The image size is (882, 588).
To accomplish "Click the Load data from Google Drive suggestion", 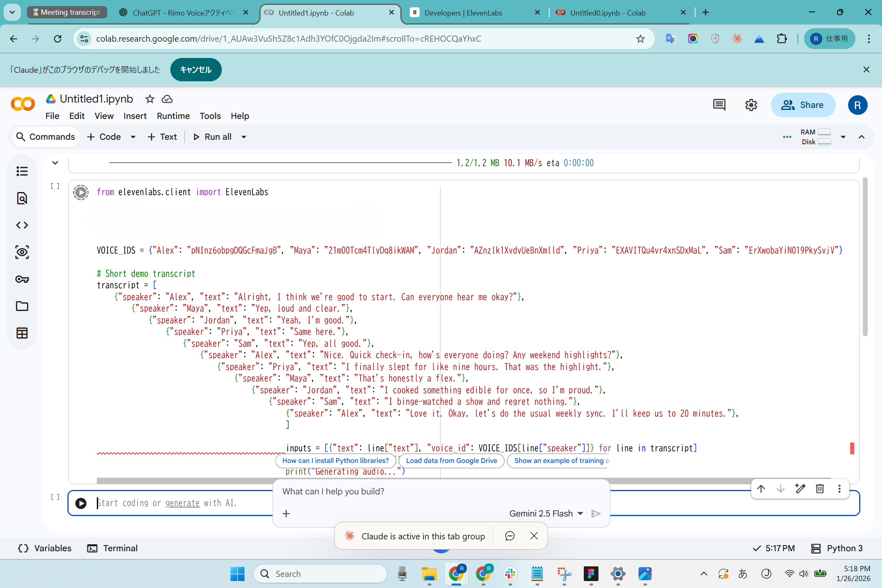I will (451, 461).
